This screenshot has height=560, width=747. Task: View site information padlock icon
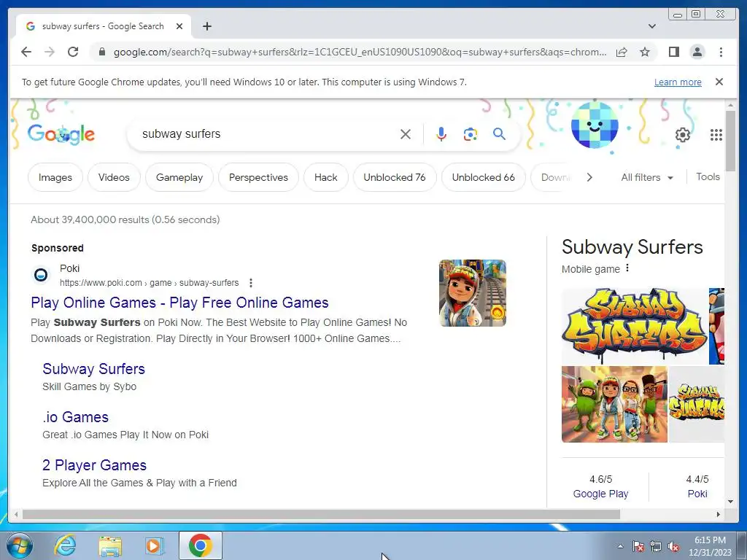pos(101,52)
